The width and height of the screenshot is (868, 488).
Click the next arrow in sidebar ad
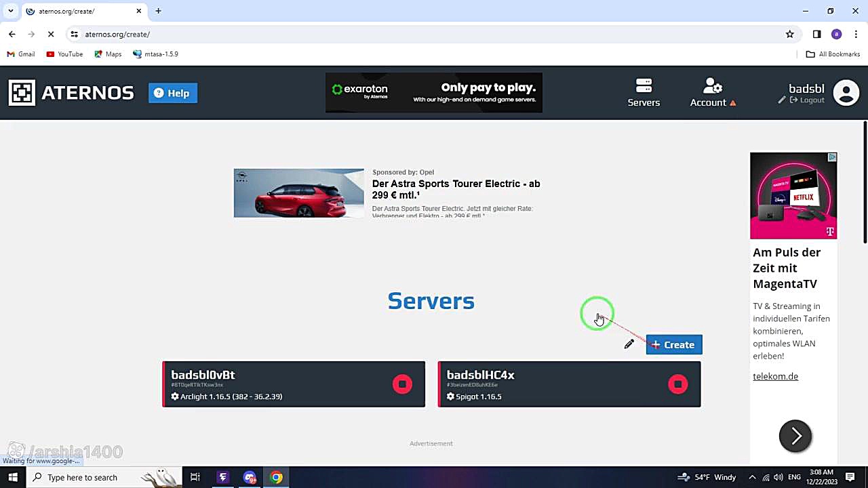click(x=795, y=436)
